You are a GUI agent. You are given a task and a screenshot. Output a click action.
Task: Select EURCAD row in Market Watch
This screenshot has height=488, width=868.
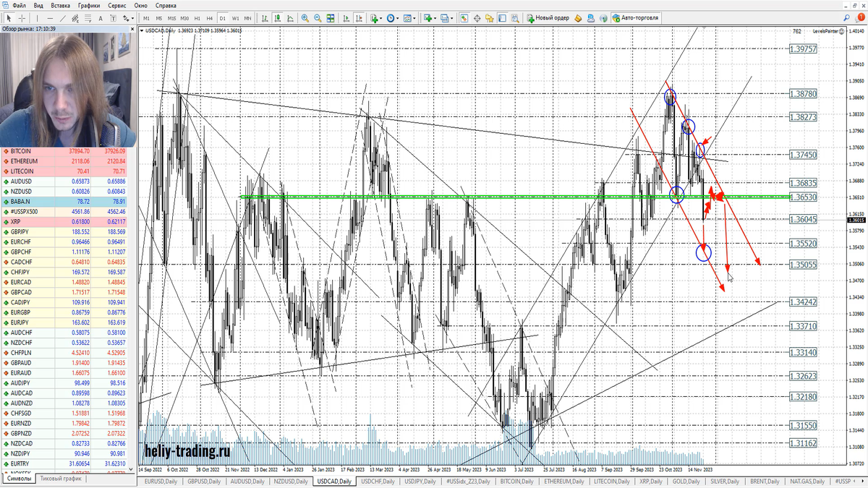(x=65, y=282)
